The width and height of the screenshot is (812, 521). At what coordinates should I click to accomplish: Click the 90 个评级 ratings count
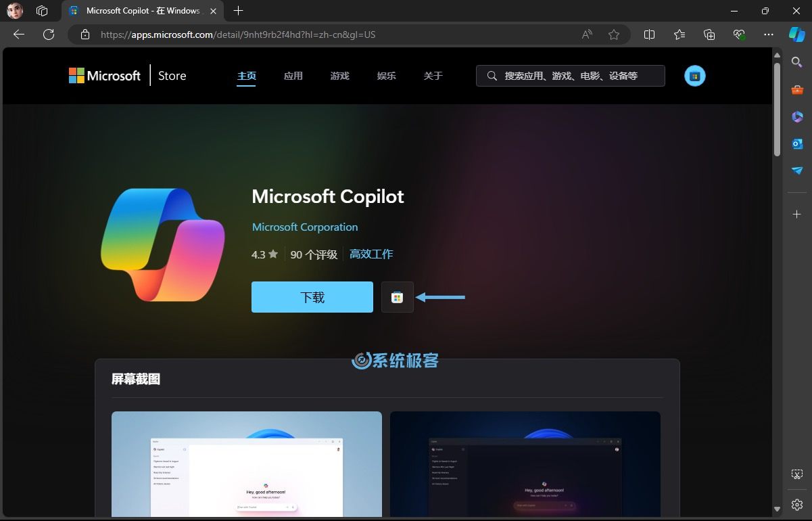pos(314,254)
